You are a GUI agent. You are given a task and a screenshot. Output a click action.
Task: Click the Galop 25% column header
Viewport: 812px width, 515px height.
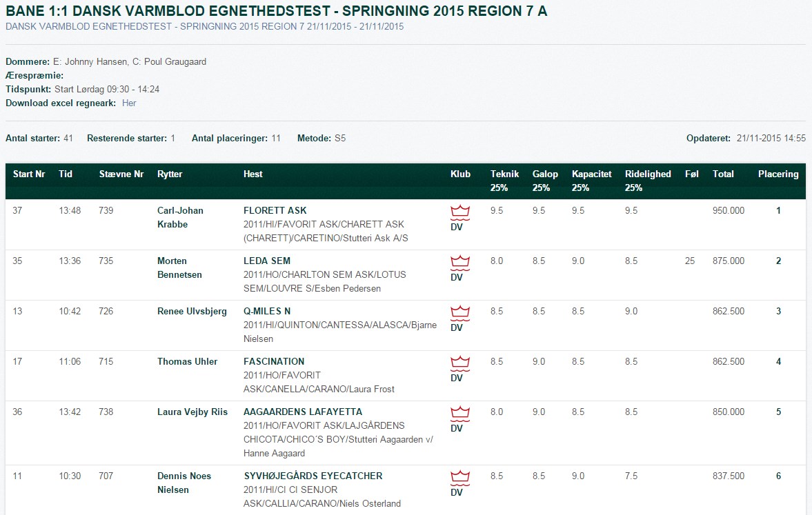click(545, 181)
